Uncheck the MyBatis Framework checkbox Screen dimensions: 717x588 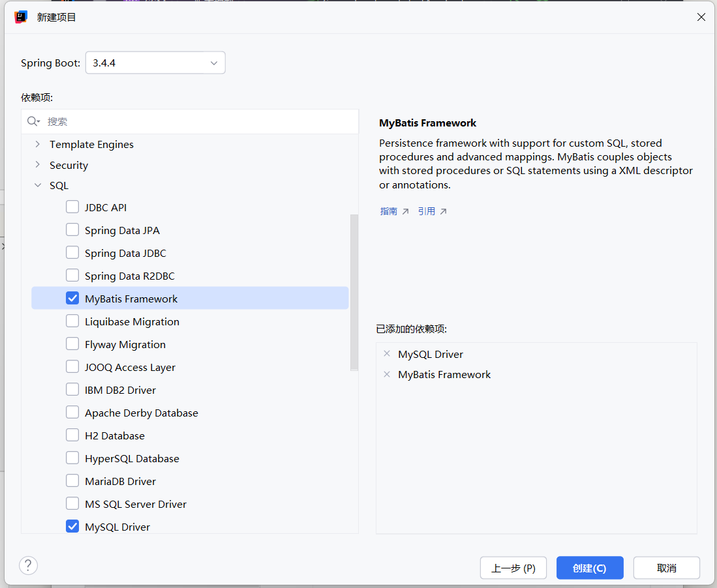click(x=72, y=299)
